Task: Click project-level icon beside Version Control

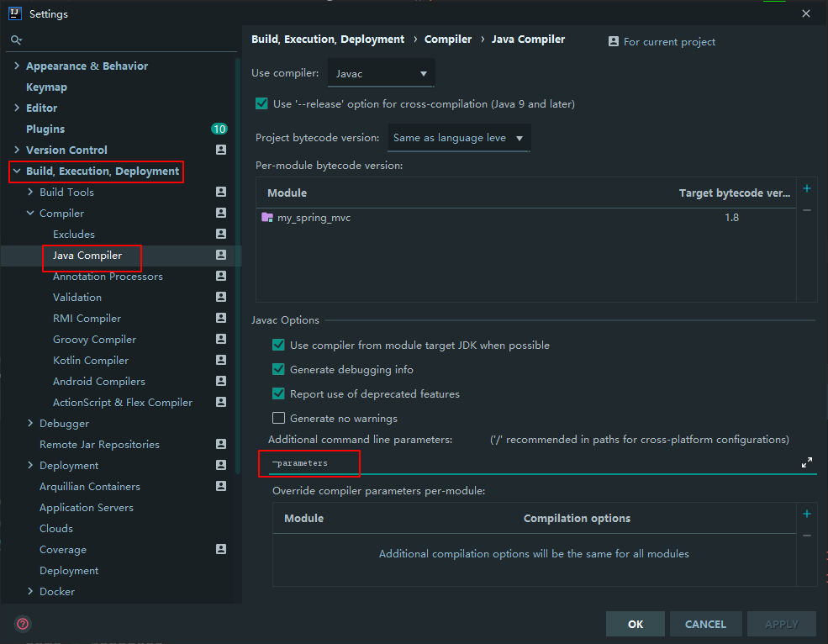Action: click(x=221, y=150)
